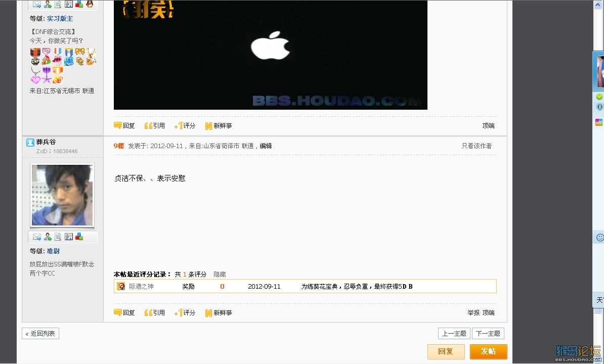Click the orange 发帖 new post button
This screenshot has width=604, height=364.
tap(489, 352)
